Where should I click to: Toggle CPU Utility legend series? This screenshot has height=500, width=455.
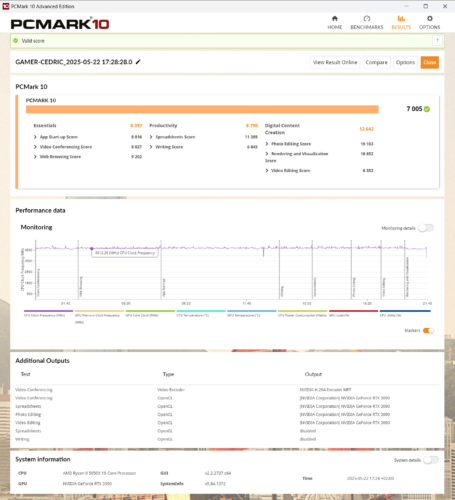point(405,313)
